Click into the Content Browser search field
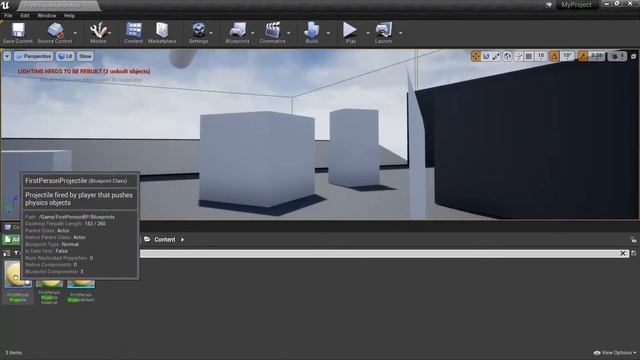 380,253
